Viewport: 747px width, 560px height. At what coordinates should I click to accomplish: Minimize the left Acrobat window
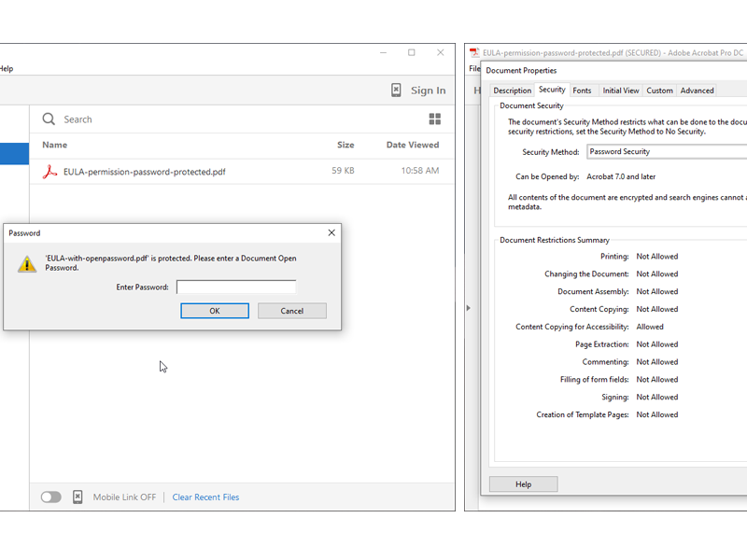[383, 52]
